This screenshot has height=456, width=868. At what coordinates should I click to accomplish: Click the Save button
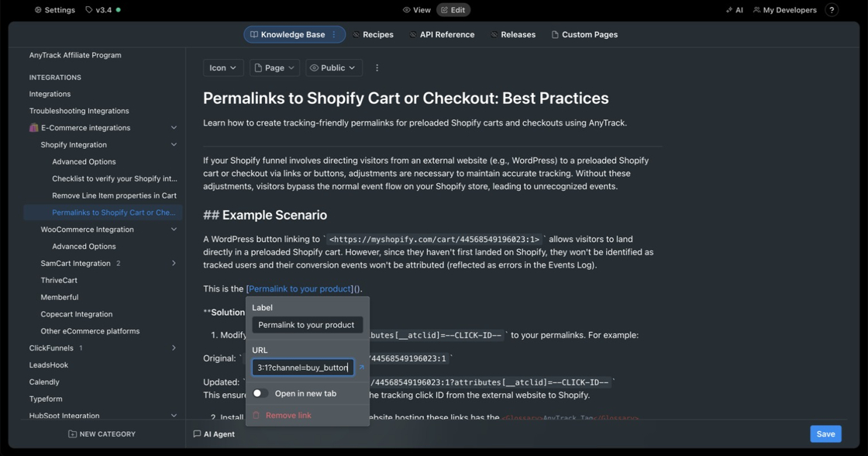[x=825, y=434]
